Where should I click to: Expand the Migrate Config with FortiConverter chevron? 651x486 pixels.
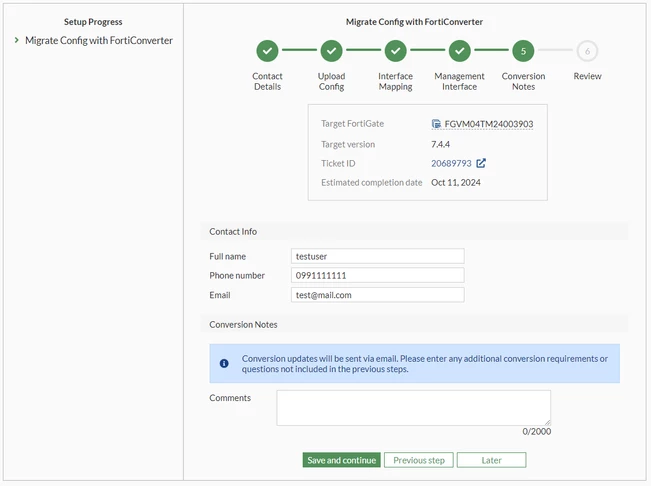[x=17, y=40]
